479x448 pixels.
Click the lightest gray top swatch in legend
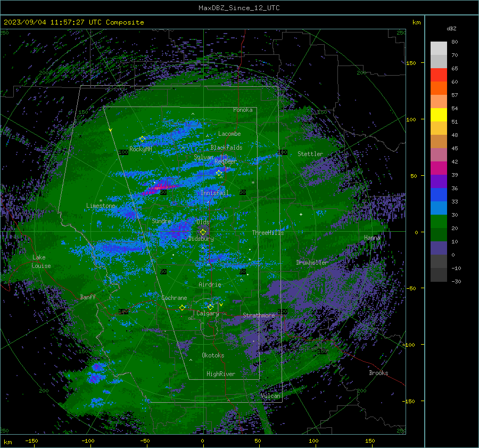coord(439,48)
